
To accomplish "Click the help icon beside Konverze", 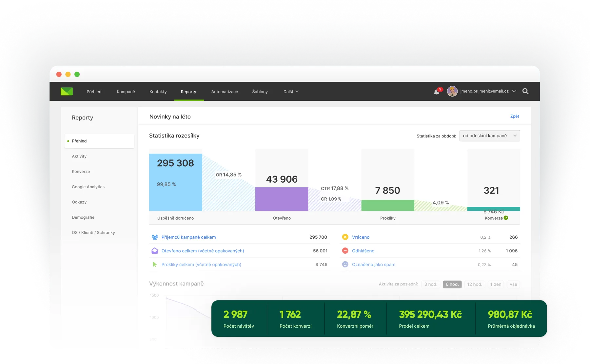I will (506, 218).
